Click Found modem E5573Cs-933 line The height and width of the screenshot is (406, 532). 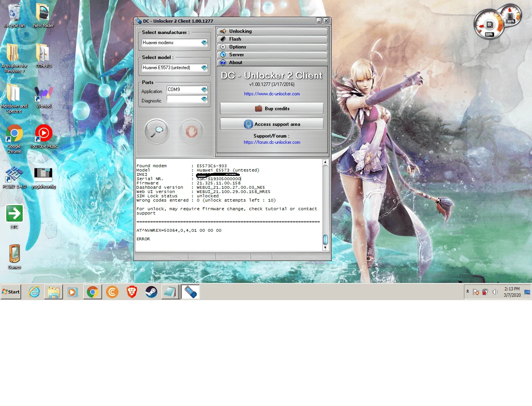[182, 166]
